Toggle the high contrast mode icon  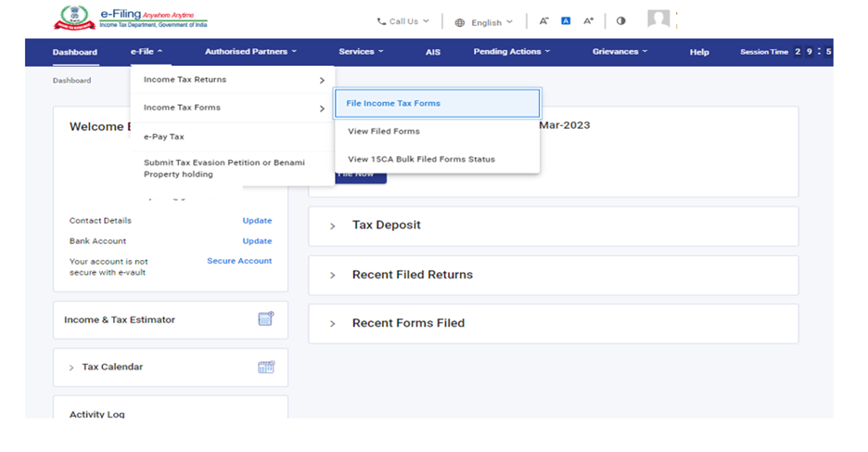[620, 20]
